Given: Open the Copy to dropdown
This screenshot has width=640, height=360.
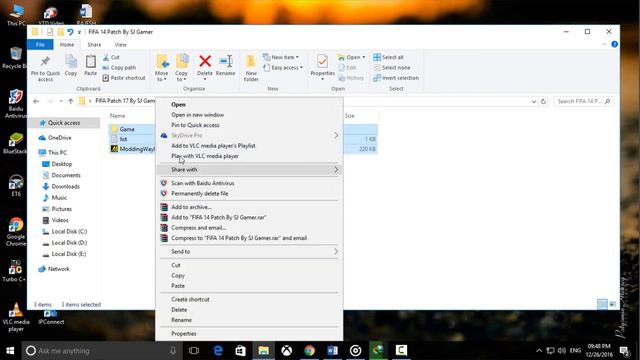Looking at the screenshot, I should 182,68.
